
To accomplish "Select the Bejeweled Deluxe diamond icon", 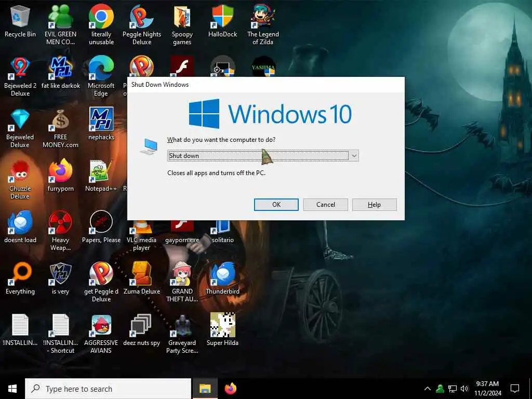I will (x=20, y=128).
